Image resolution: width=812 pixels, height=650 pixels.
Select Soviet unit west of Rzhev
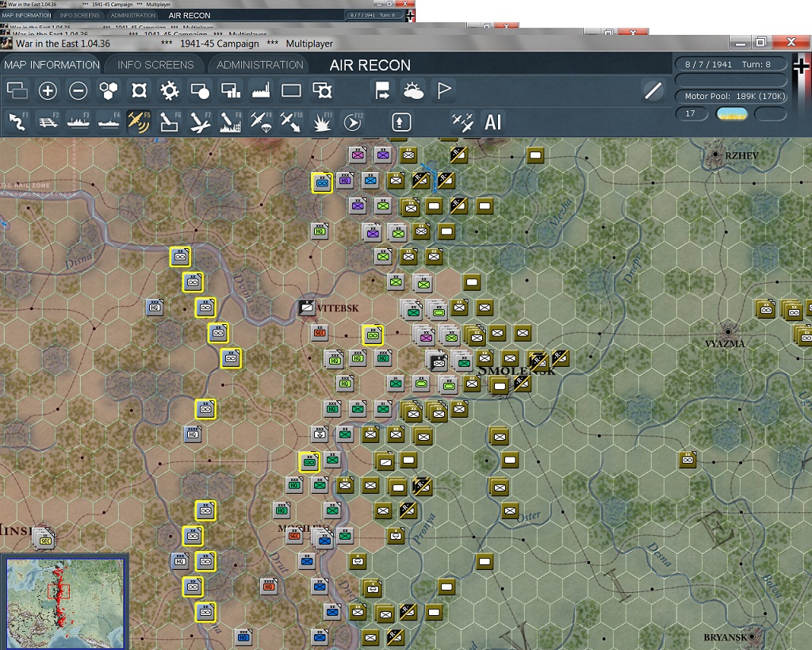click(535, 155)
